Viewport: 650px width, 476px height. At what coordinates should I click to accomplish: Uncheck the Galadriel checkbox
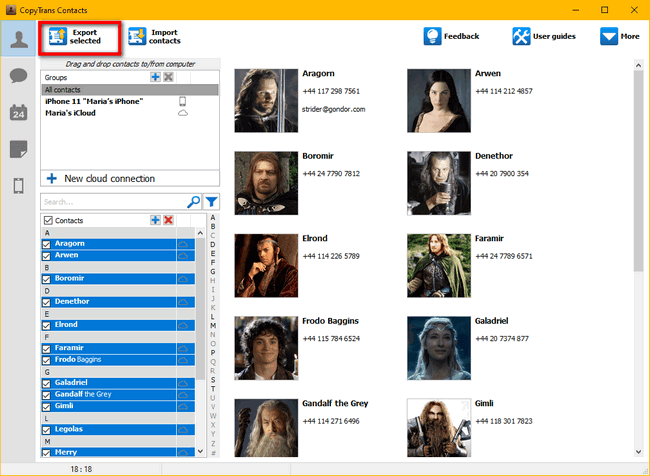click(x=46, y=384)
